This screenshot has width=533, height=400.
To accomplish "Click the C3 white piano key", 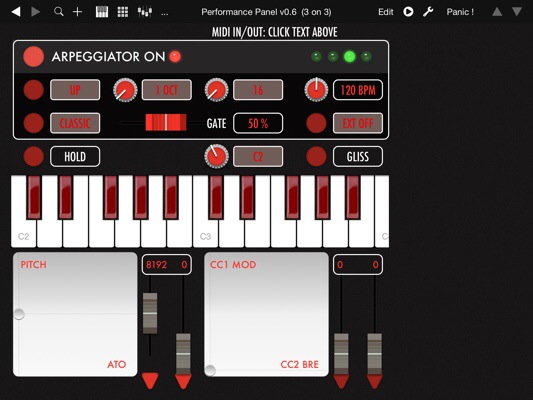I will click(x=206, y=231).
